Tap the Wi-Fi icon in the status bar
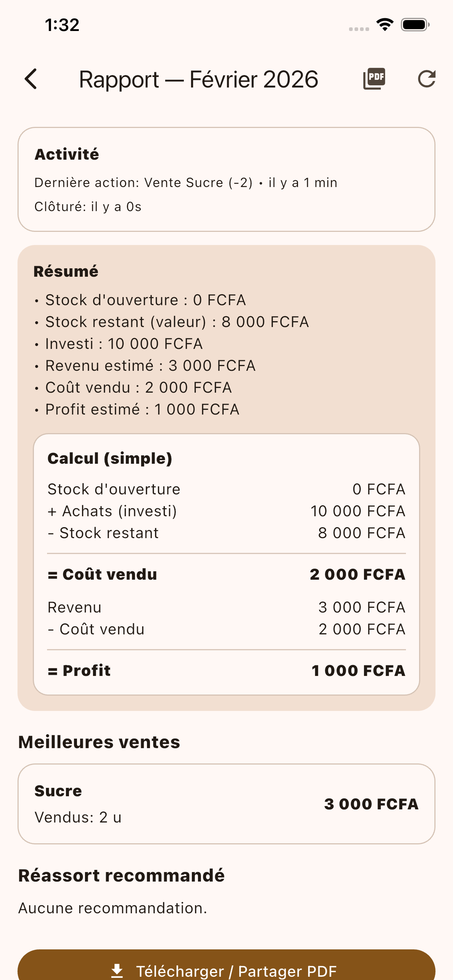 384,24
